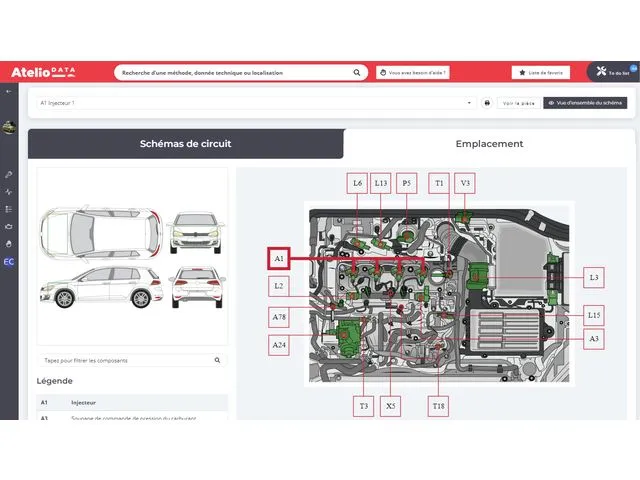The width and height of the screenshot is (640, 480).
Task: Switch to the Emplacement tab
Action: pos(489,143)
